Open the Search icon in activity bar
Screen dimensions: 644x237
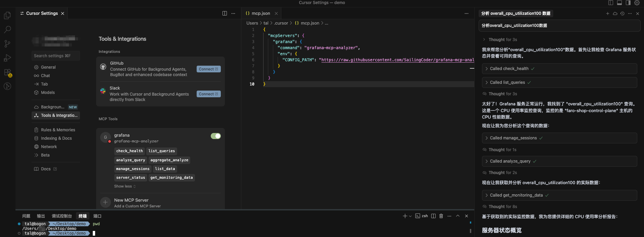7,30
